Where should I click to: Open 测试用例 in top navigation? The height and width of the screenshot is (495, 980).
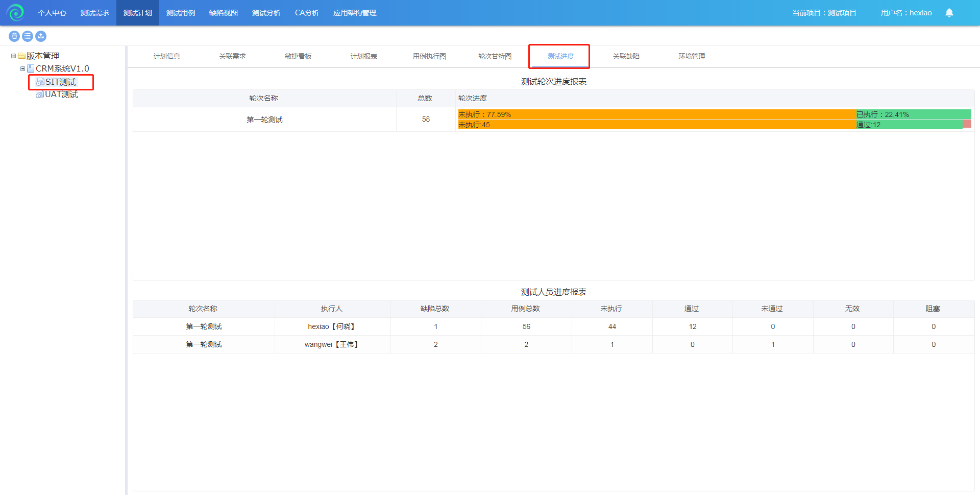coord(181,13)
